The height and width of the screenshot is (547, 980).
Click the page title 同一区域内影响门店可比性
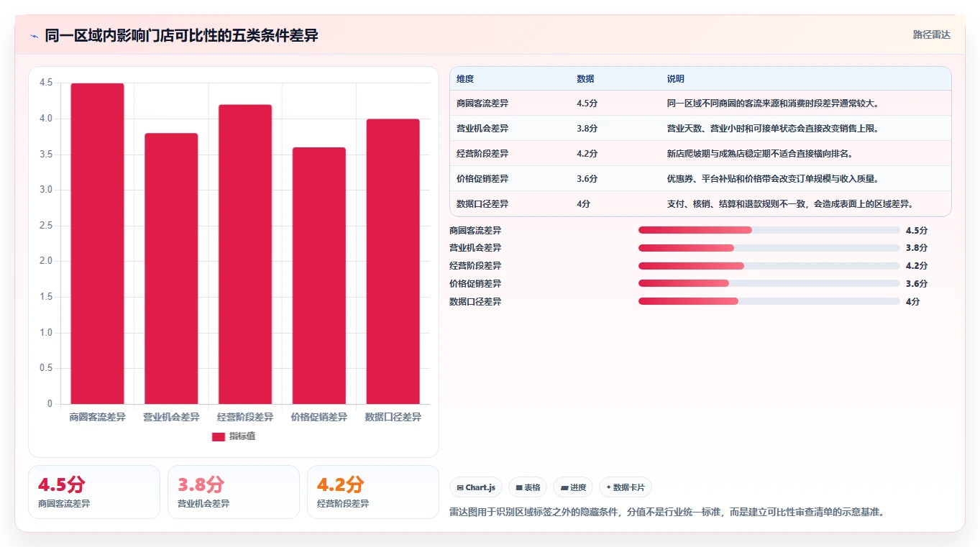(181, 35)
